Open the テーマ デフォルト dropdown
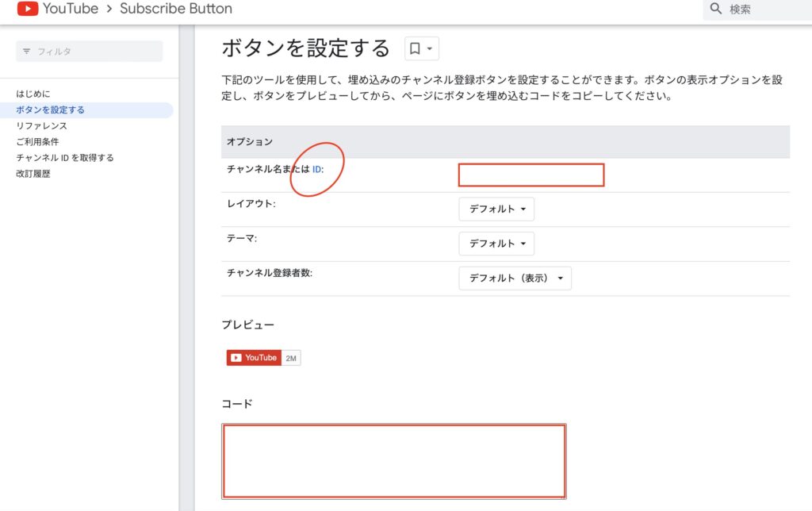Screen dimensions: 812x511 point(496,244)
